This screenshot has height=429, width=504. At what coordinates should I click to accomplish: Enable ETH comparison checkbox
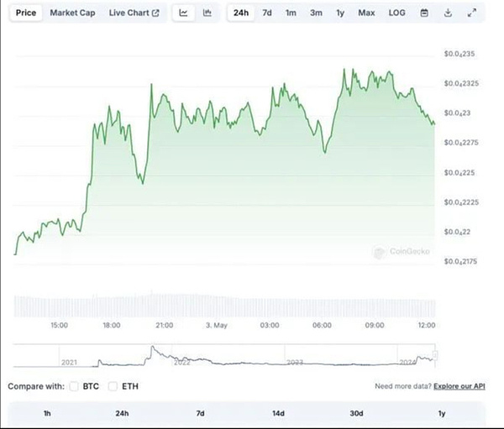114,386
